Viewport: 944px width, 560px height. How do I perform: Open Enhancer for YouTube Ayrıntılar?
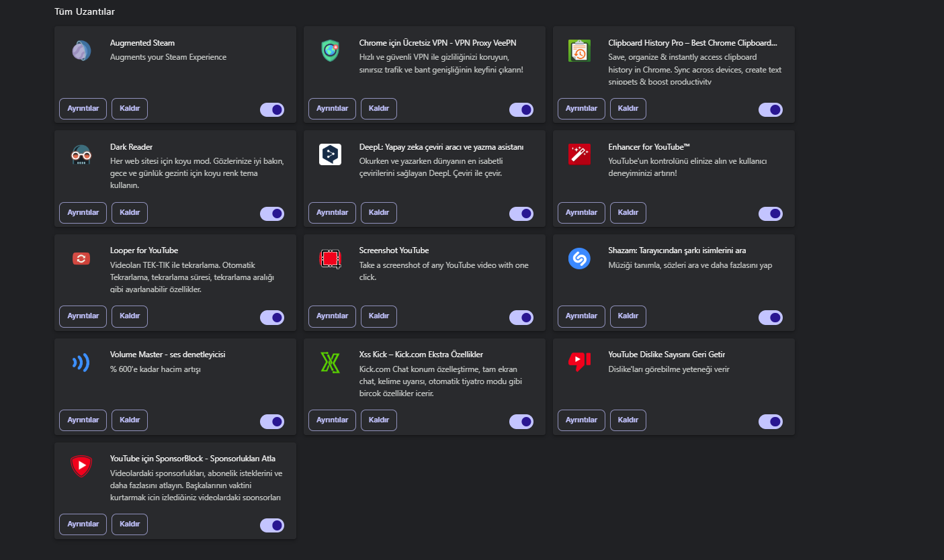pyautogui.click(x=581, y=213)
